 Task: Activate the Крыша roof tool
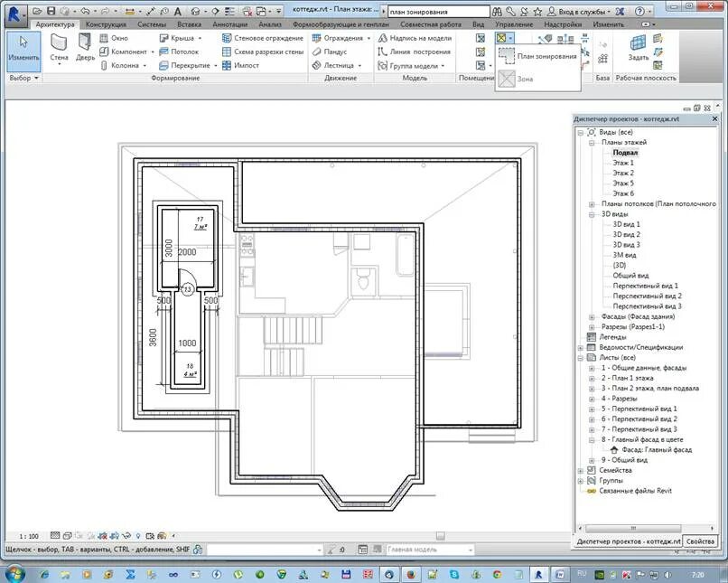(177, 38)
